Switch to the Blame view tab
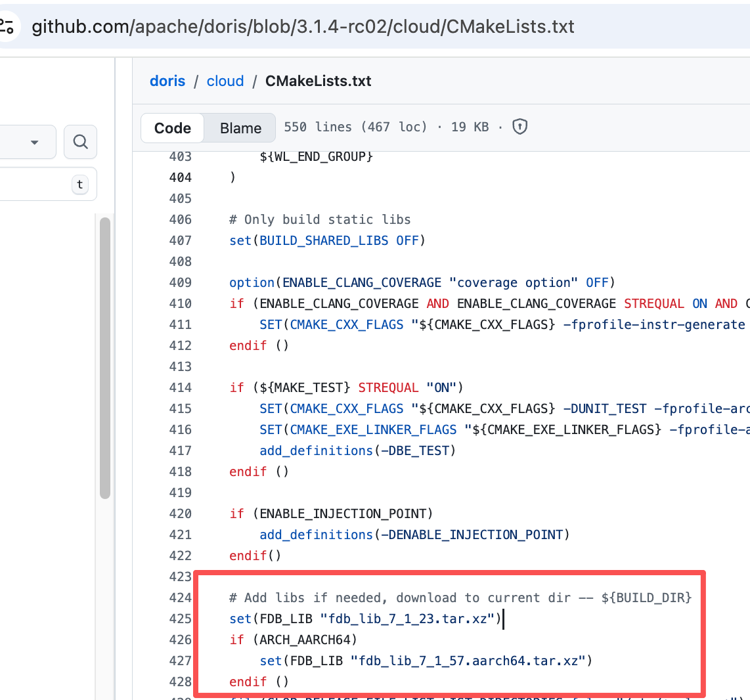 tap(240, 128)
